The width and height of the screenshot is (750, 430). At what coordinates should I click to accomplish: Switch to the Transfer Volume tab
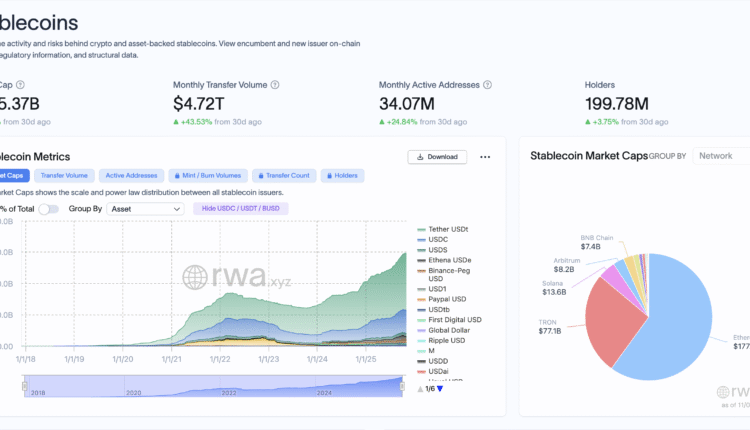pos(65,175)
